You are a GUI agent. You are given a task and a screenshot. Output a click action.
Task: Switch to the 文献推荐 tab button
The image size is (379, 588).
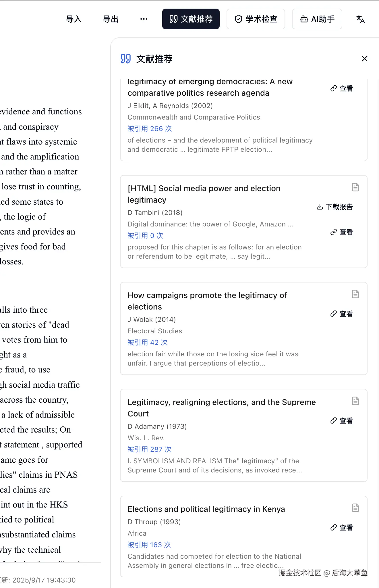click(x=191, y=19)
